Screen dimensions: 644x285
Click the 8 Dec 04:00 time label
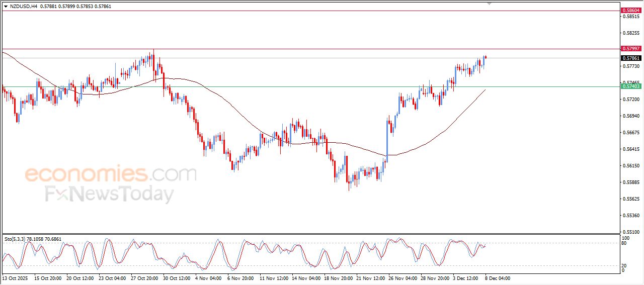[497, 277]
